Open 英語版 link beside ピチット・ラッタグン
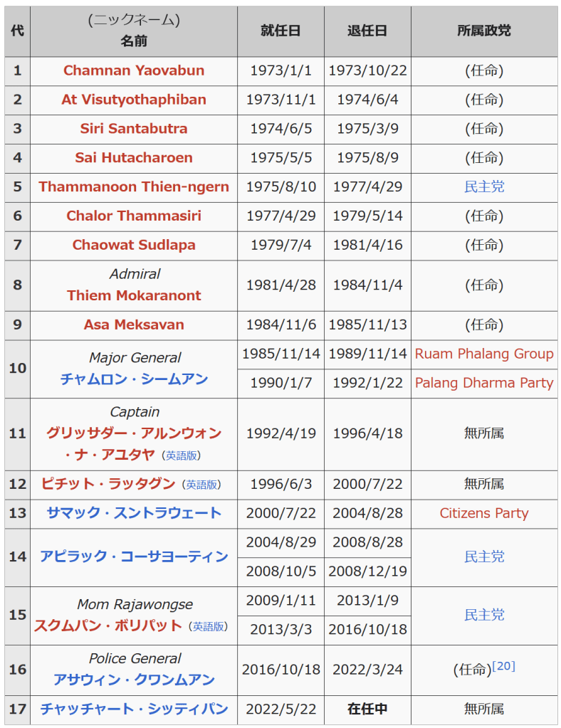This screenshot has width=561, height=728. (x=202, y=485)
